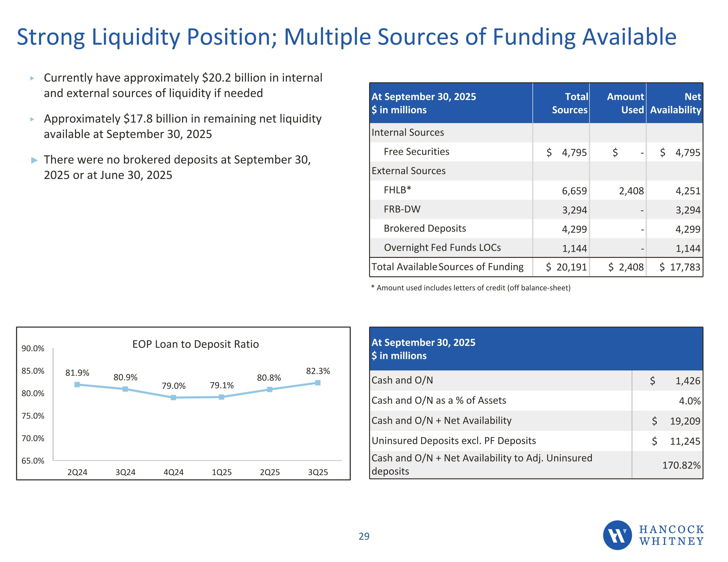This screenshot has width=728, height=562.
Task: Click the first bullet arrow marker
Action: point(32,78)
